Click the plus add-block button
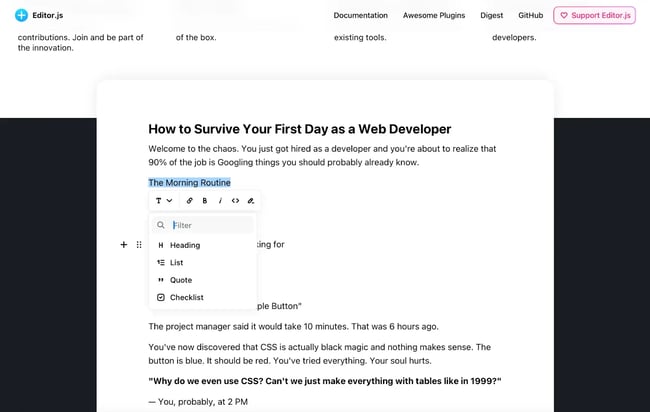Image resolution: width=650 pixels, height=412 pixels. click(x=124, y=245)
